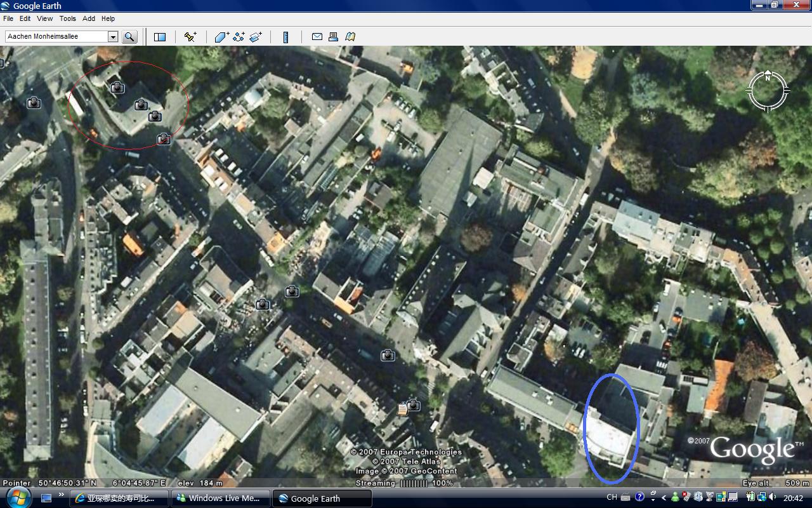Click the blue help question mark icon

pos(639,497)
